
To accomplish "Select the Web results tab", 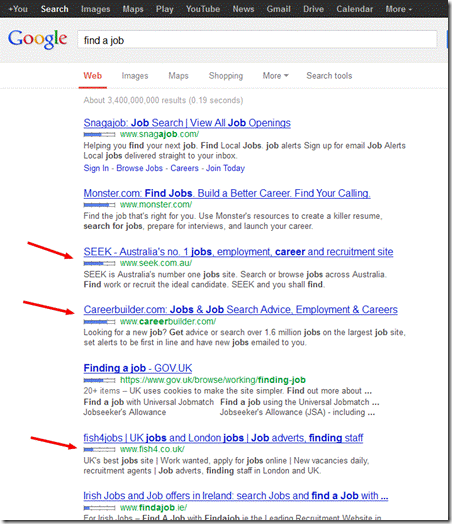I will click(93, 76).
